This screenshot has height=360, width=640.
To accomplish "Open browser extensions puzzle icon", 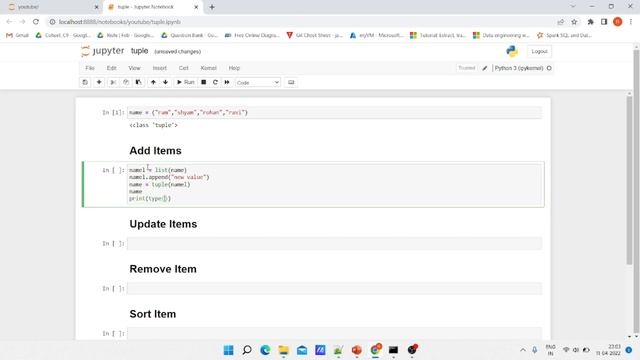I will (590, 22).
